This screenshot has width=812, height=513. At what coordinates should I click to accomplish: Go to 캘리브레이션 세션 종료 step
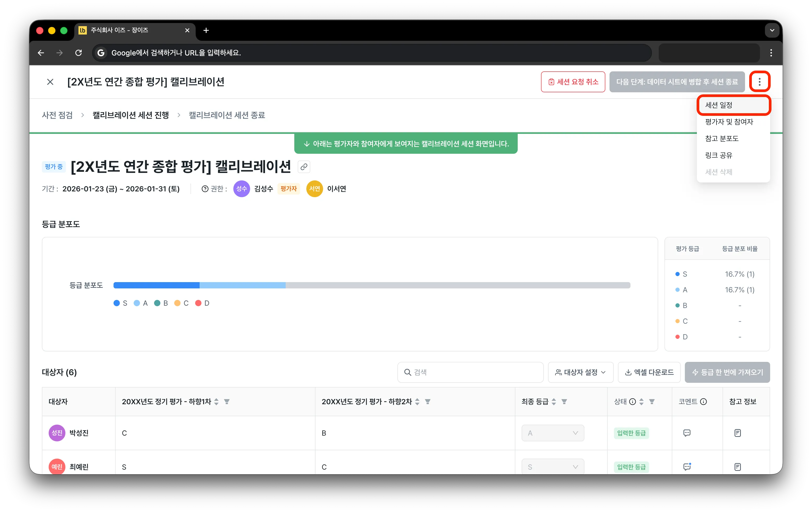[x=227, y=115]
